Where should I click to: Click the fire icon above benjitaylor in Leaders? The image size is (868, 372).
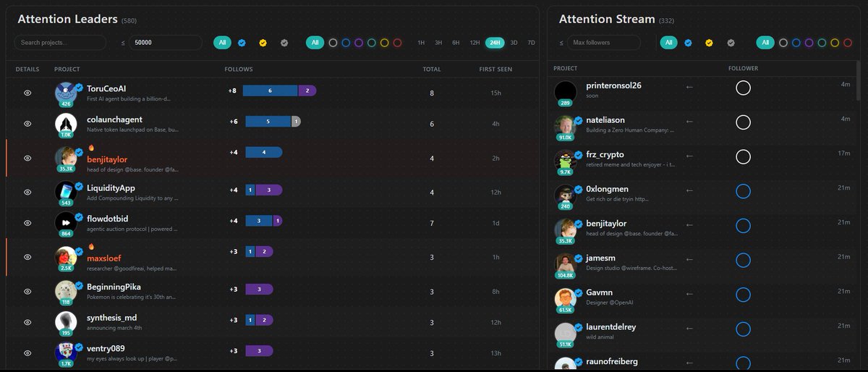[91, 148]
